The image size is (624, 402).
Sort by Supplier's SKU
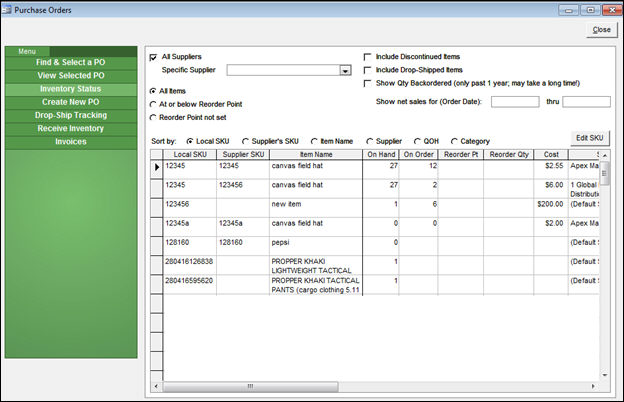[245, 141]
